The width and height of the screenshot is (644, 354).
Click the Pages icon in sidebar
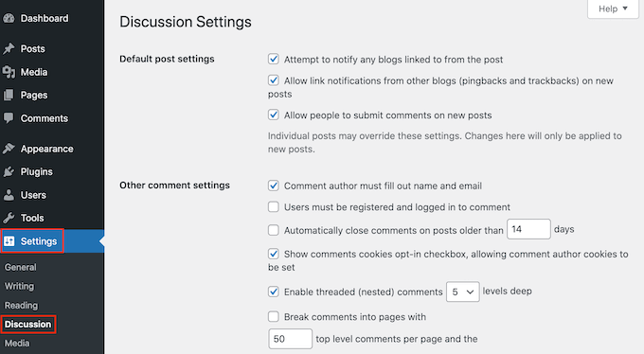(x=9, y=96)
